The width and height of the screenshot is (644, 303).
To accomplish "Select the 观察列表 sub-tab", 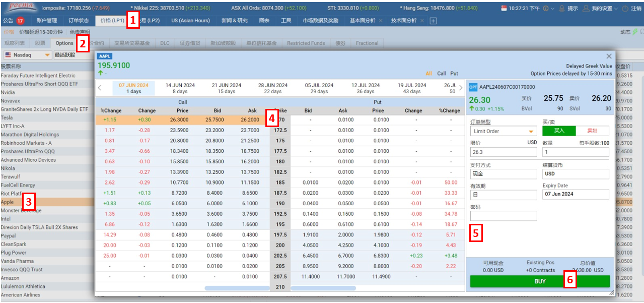I will 15,43.
